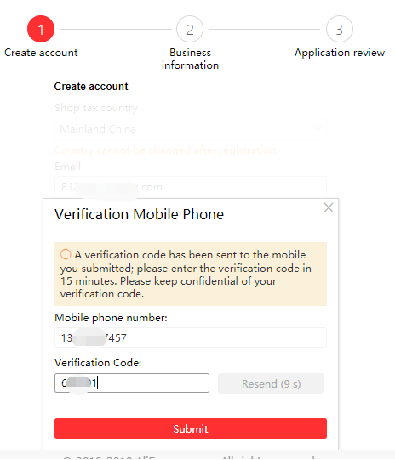Submit the verification code
Screen dimensions: 395x460
[x=190, y=428]
